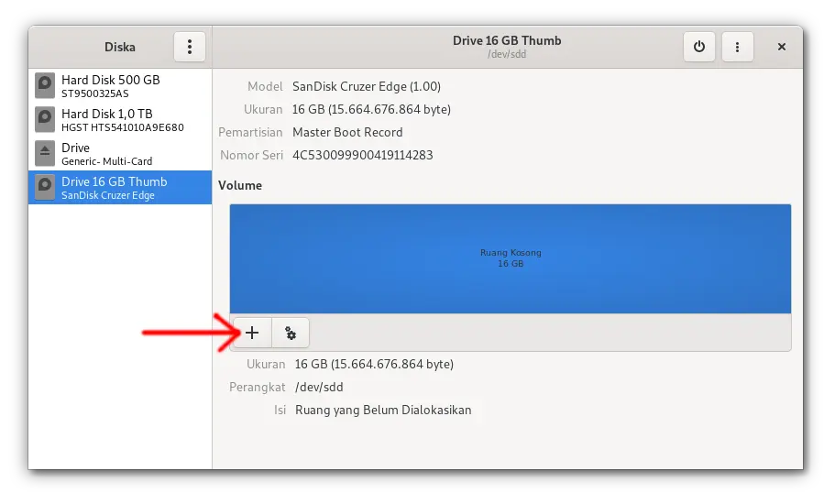This screenshot has height=504, width=835.
Task: Click the Hard Disk 1,0 TB disk icon
Action: [45, 120]
